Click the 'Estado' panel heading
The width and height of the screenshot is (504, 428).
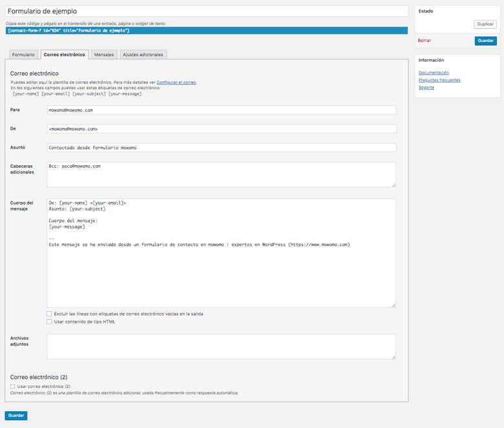point(426,11)
